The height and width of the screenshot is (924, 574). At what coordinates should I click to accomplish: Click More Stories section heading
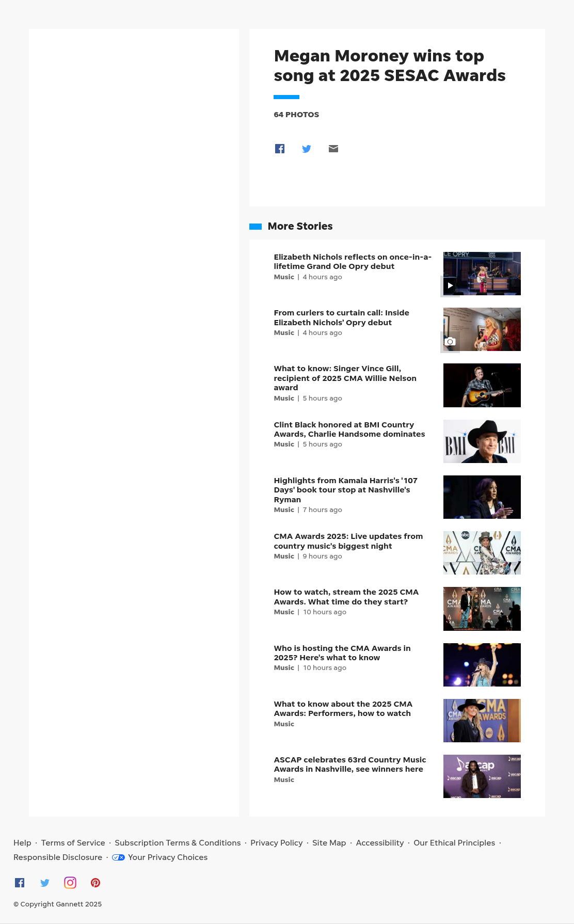click(300, 226)
